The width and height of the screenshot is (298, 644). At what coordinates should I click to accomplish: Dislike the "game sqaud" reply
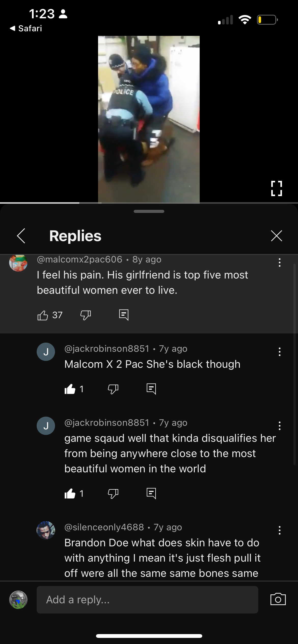coord(113,494)
